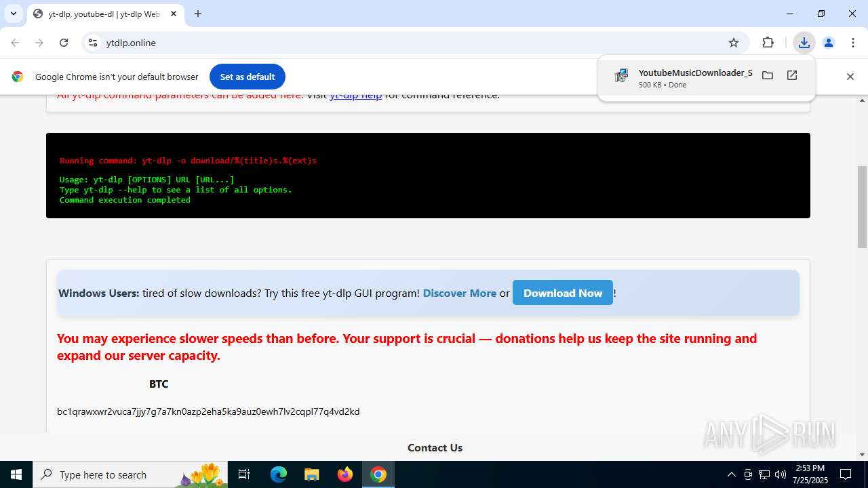Go forward to next page
The height and width of the screenshot is (488, 868).
[39, 43]
